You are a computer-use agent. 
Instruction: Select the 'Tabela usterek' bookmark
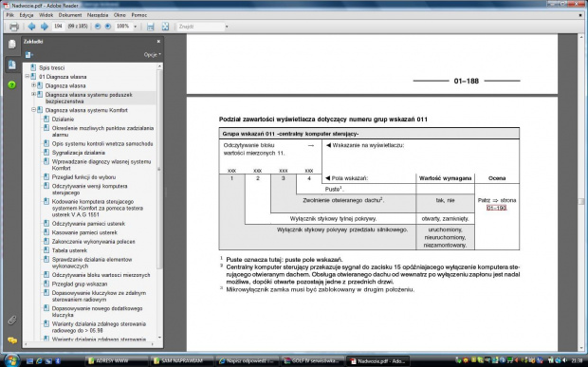(69, 250)
